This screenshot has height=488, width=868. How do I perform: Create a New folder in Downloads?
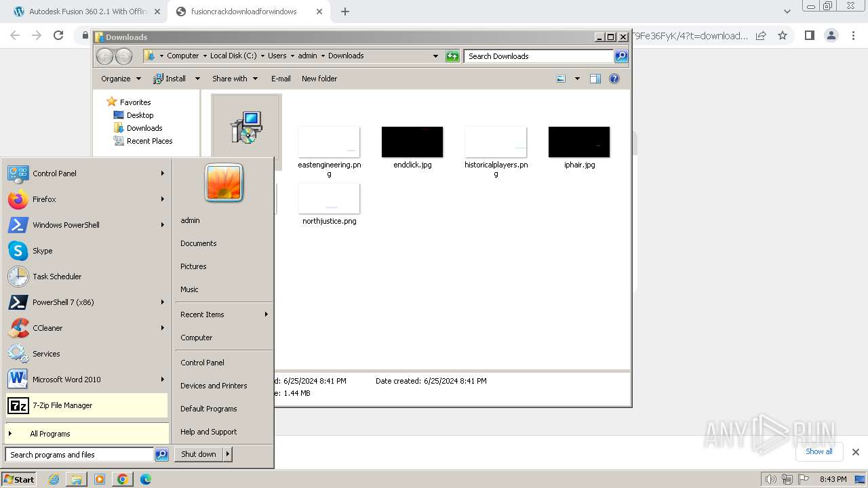(319, 79)
